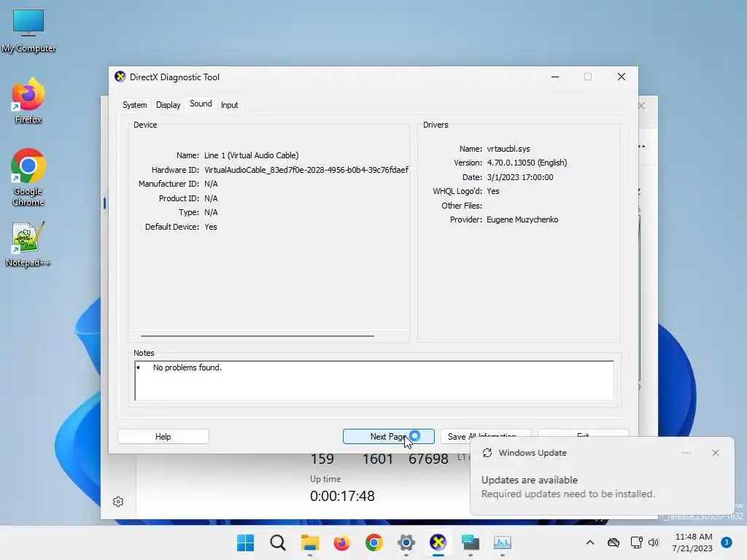
Task: Select the provider Eugene Muzychenko text
Action: (x=522, y=219)
